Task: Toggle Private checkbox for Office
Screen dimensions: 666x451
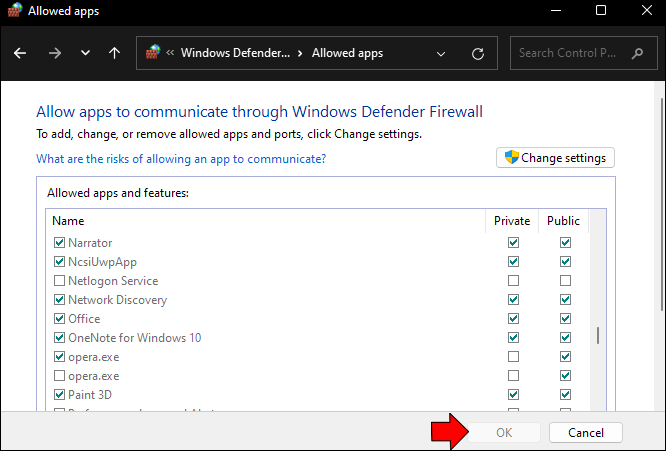Action: pos(514,319)
